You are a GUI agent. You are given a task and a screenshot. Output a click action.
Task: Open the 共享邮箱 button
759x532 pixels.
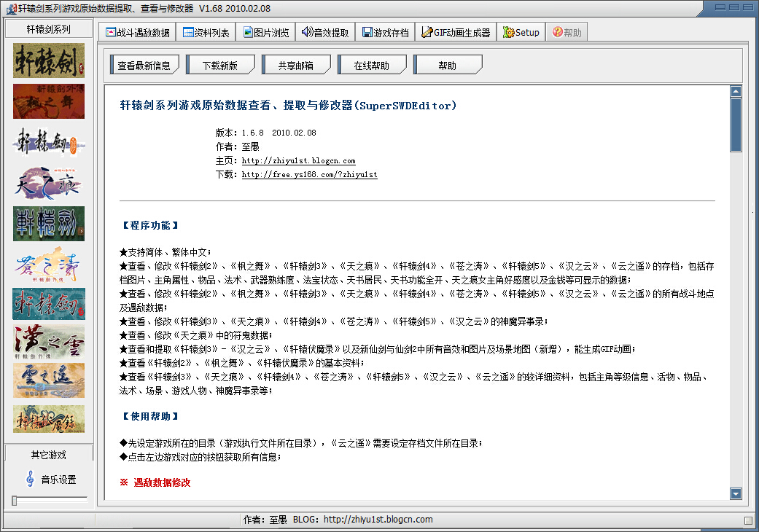(296, 65)
